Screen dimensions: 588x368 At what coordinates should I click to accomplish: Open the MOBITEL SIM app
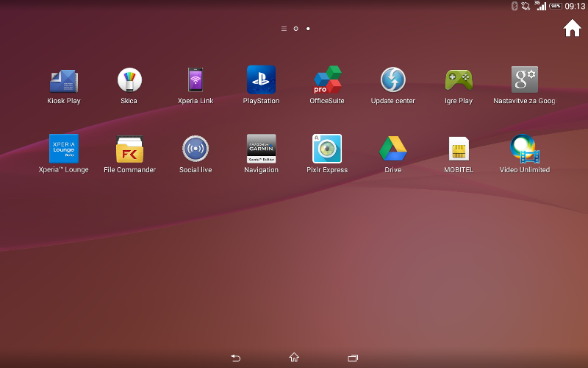click(x=459, y=149)
